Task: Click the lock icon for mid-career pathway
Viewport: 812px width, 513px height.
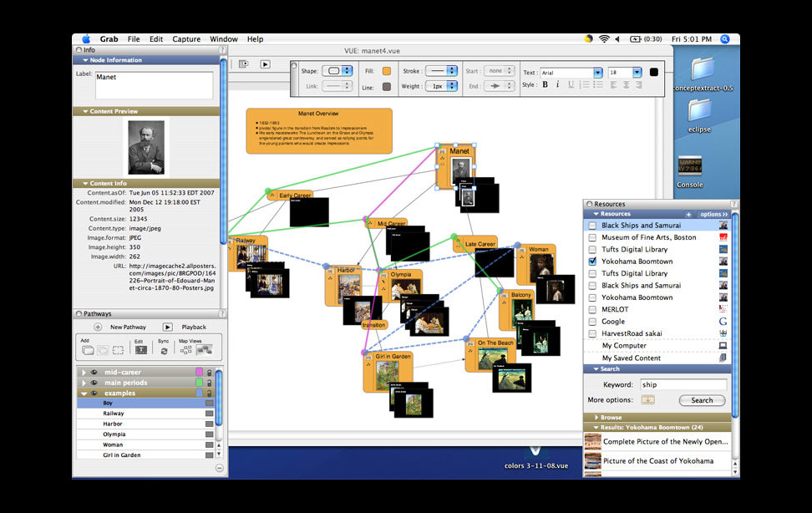Action: pyautogui.click(x=209, y=372)
